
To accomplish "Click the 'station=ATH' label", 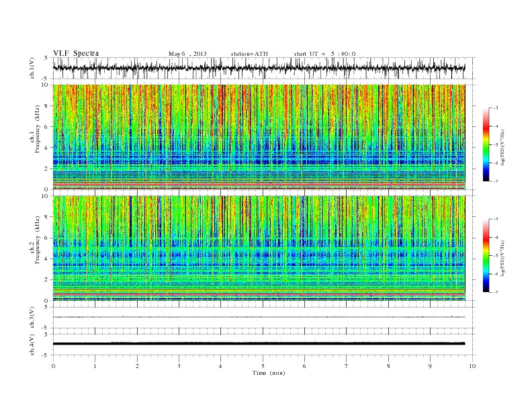I will (249, 54).
